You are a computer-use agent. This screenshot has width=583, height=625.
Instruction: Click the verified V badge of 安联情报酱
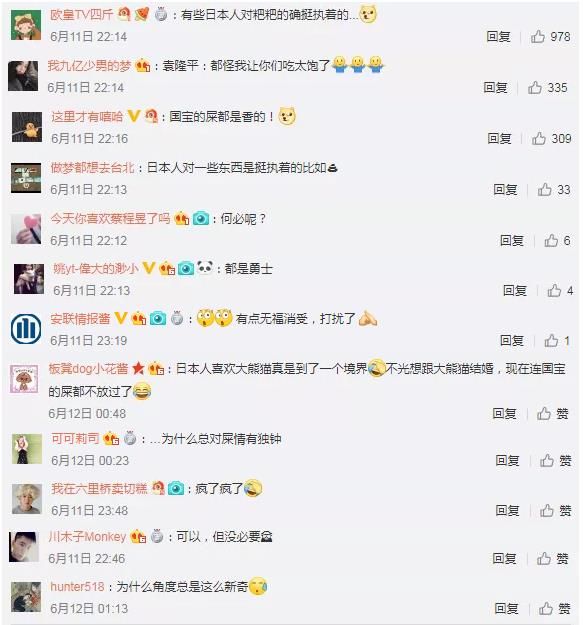pyautogui.click(x=121, y=318)
